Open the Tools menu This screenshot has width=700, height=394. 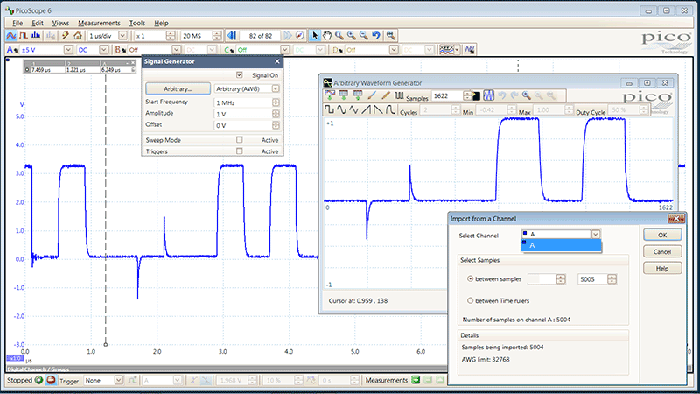pyautogui.click(x=137, y=23)
